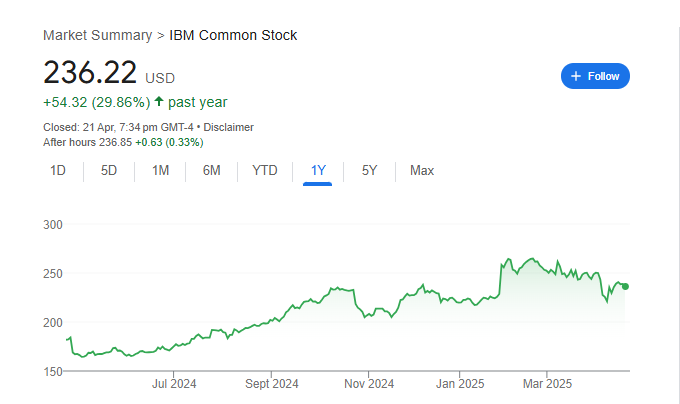Open the Disclaimer link
The image size is (680, 404).
229,127
